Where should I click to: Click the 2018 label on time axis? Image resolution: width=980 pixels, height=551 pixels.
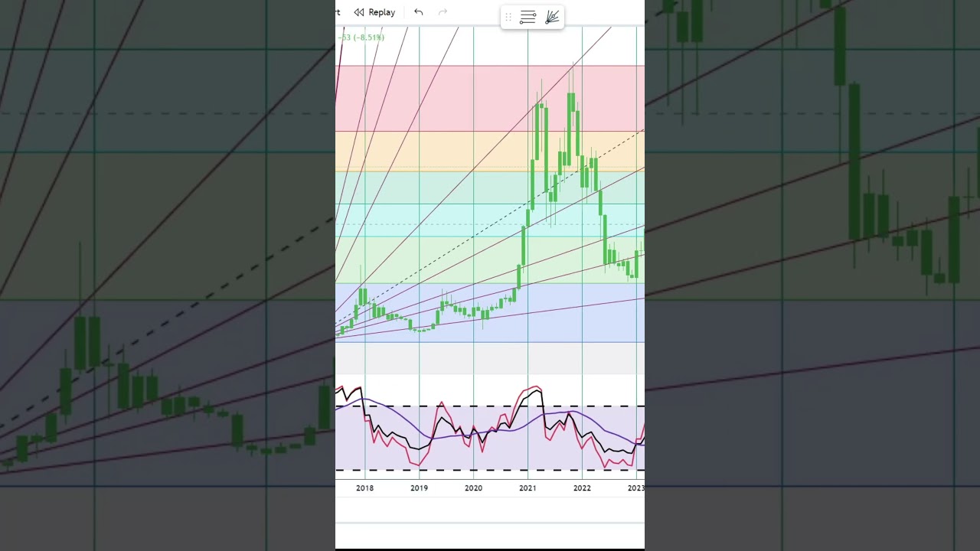click(x=364, y=488)
